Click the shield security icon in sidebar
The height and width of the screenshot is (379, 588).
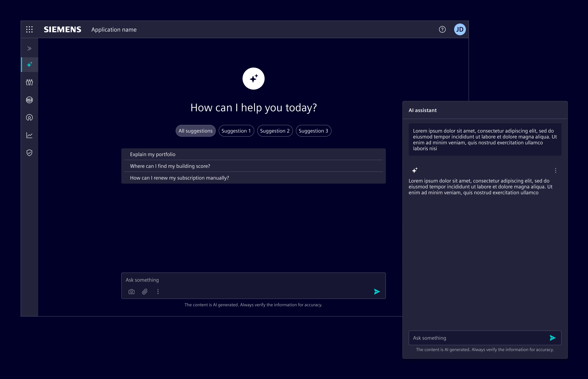click(x=29, y=153)
